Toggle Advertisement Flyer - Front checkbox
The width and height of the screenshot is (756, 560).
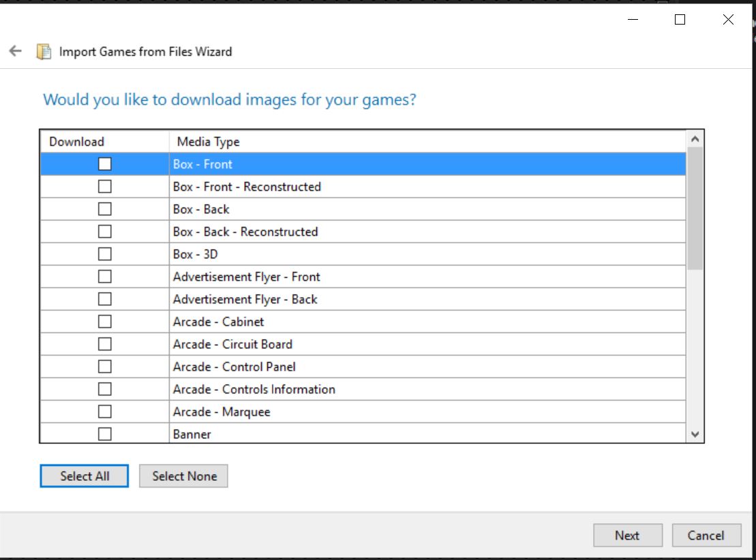[x=105, y=277]
